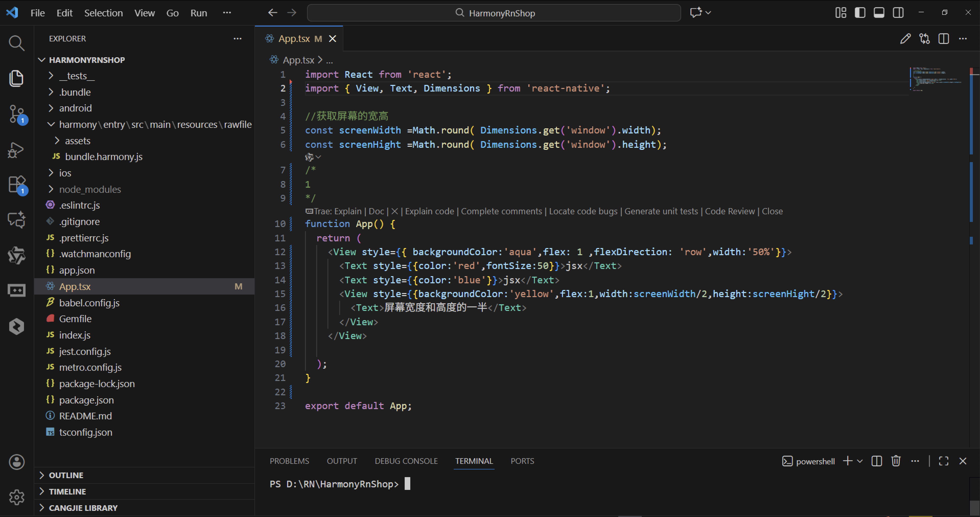The image size is (980, 517).
Task: Open chat icon dropdown chevron in title bar
Action: 708,13
